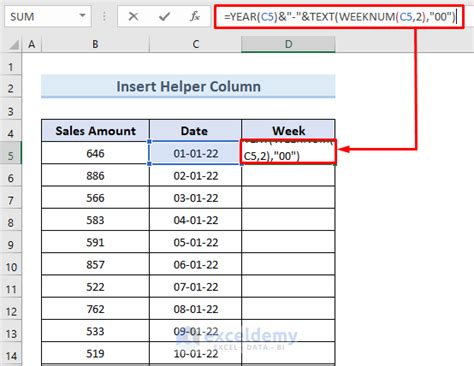Select the cell with value 762

point(95,309)
